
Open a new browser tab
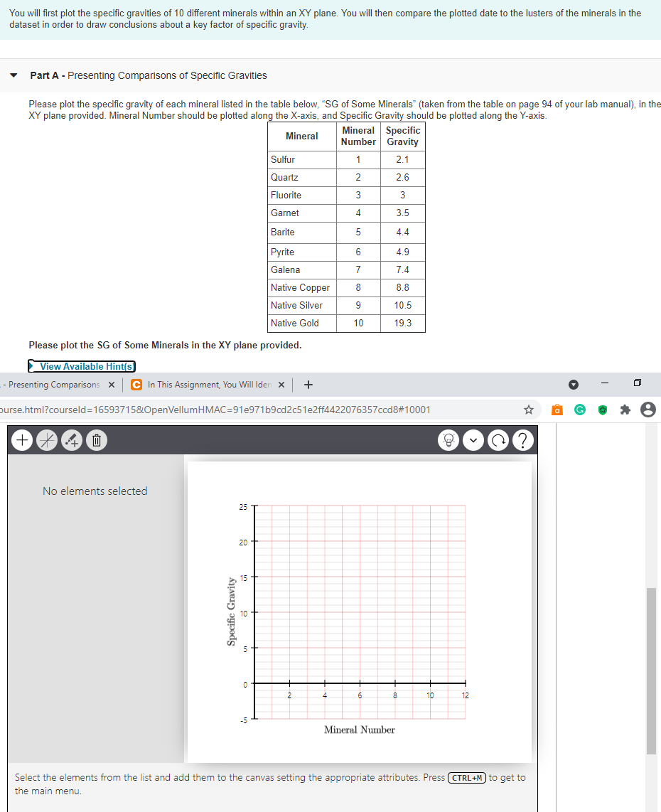[x=308, y=385]
